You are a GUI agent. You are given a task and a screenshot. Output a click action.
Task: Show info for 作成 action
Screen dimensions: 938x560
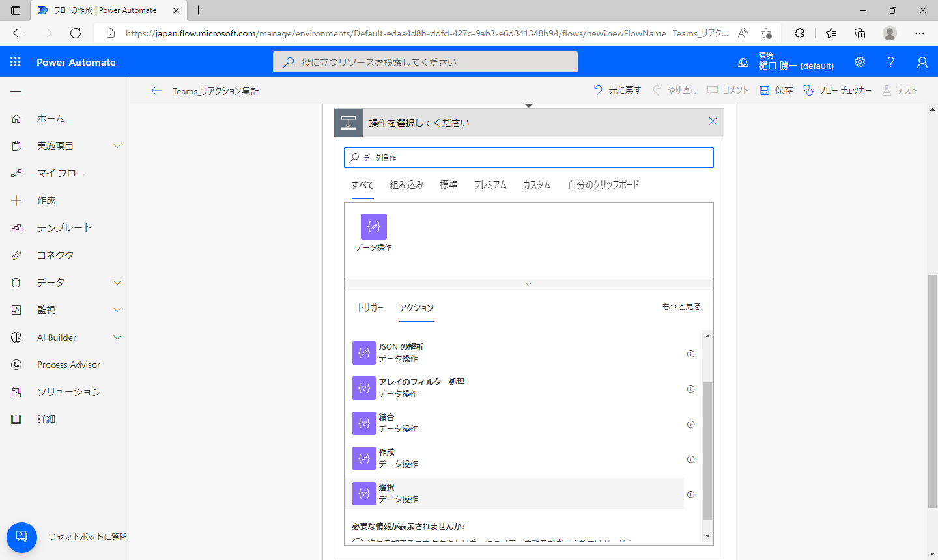coord(690,460)
